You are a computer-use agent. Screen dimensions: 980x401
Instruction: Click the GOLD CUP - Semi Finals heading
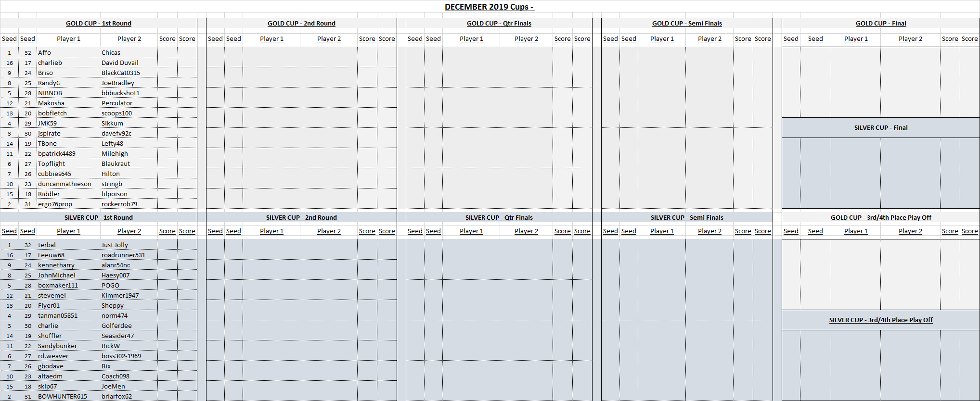(x=687, y=23)
